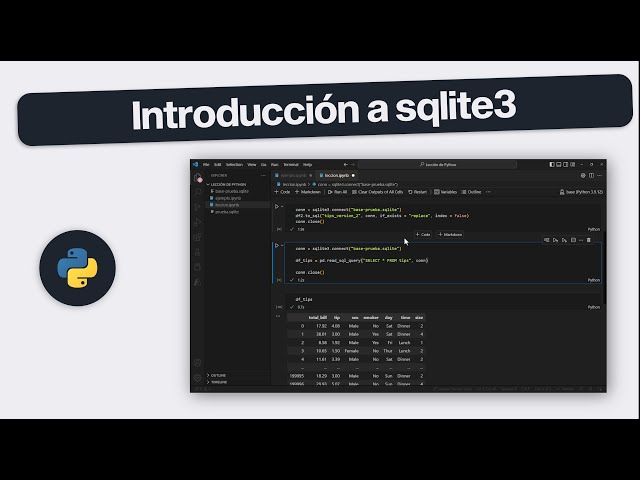Add a Markdown cell from notebook toolbar
The width and height of the screenshot is (640, 480).
coord(308,192)
